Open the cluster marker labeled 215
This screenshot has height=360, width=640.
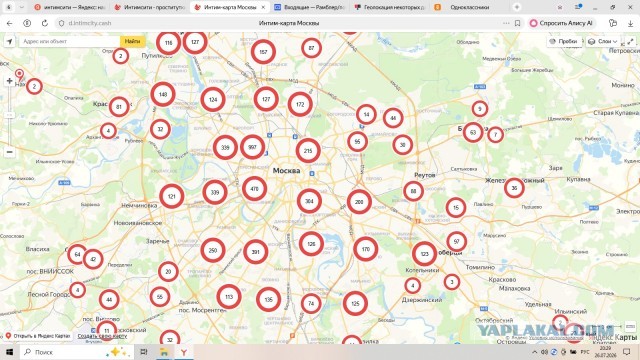coord(308,151)
